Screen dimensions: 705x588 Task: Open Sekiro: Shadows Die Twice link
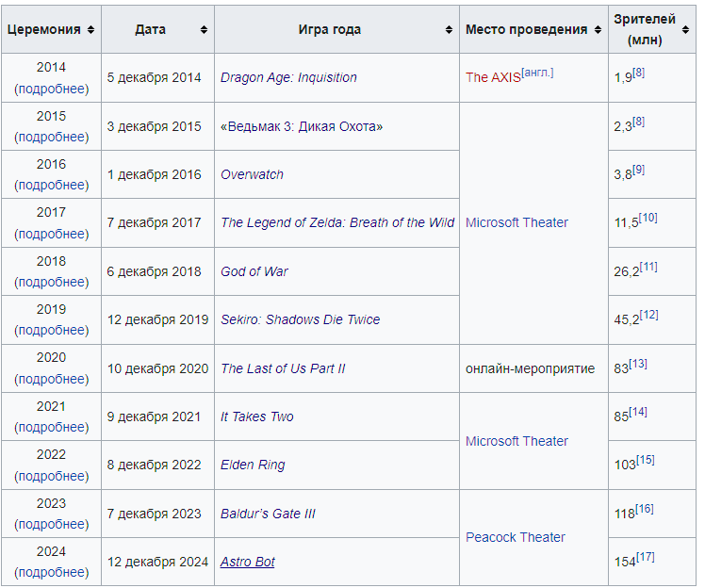pos(300,319)
